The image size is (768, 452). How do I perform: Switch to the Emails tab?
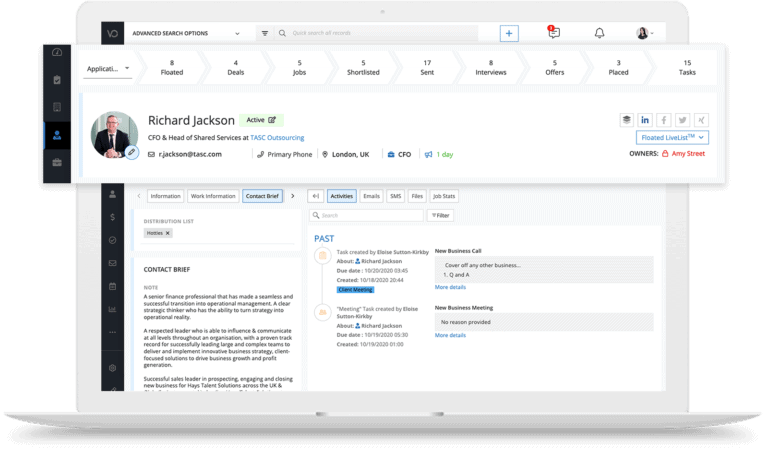tap(371, 196)
